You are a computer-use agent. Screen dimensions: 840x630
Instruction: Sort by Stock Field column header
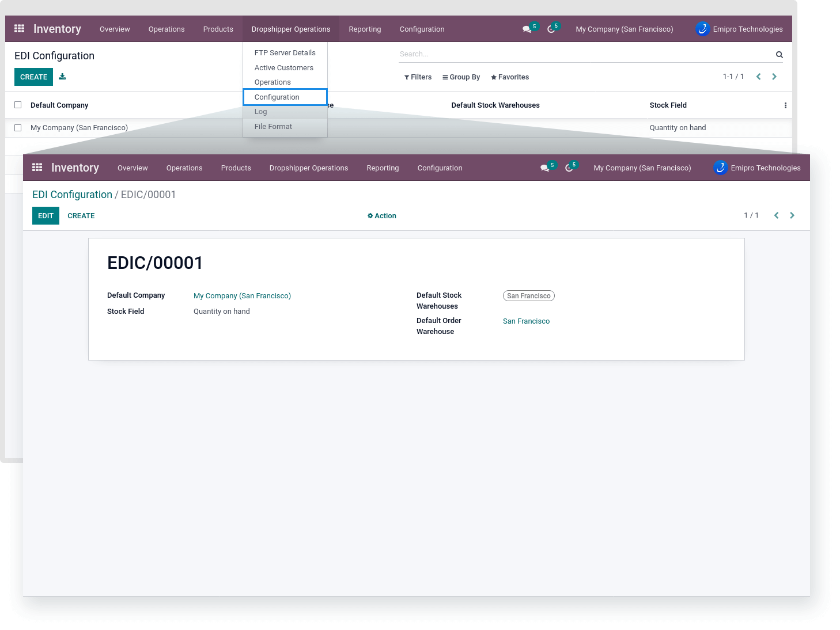668,105
